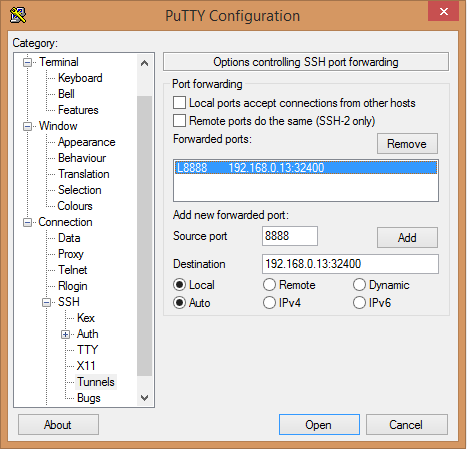Go to the Translation category

[84, 174]
